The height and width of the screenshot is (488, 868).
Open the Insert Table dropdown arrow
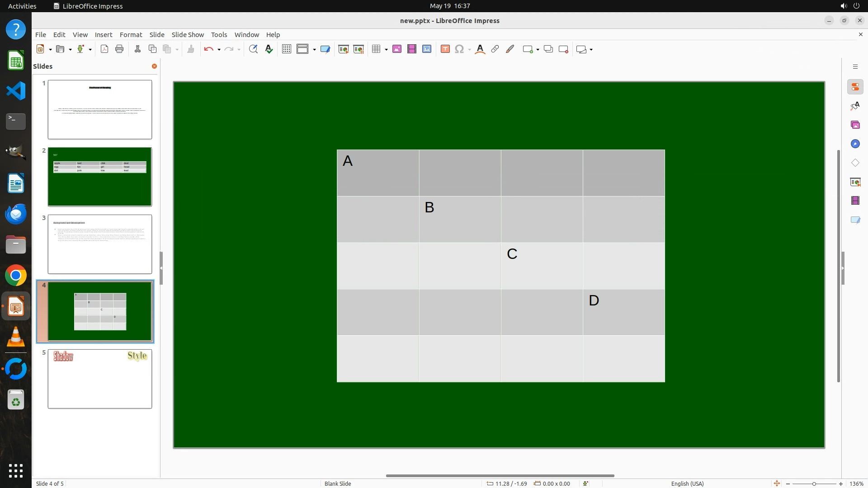[x=386, y=50]
